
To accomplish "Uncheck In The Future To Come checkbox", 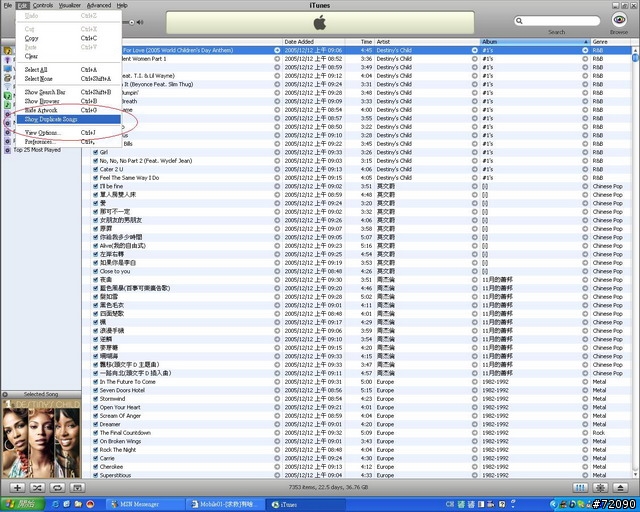I will (96, 382).
